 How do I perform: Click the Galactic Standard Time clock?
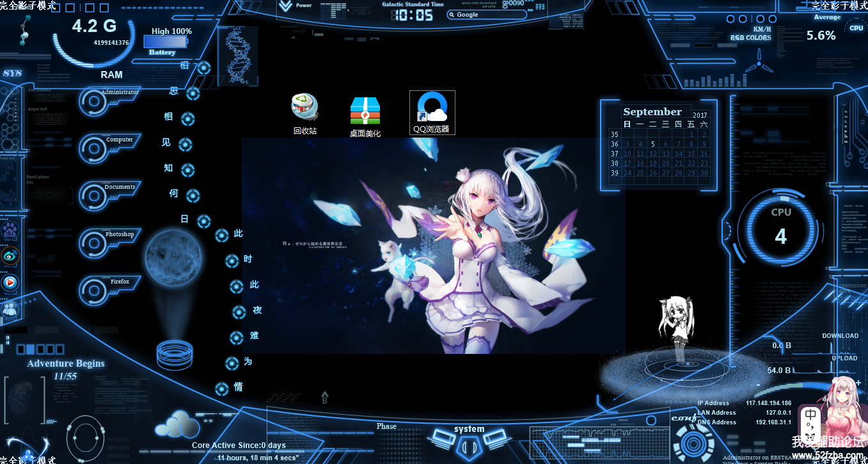(413, 15)
